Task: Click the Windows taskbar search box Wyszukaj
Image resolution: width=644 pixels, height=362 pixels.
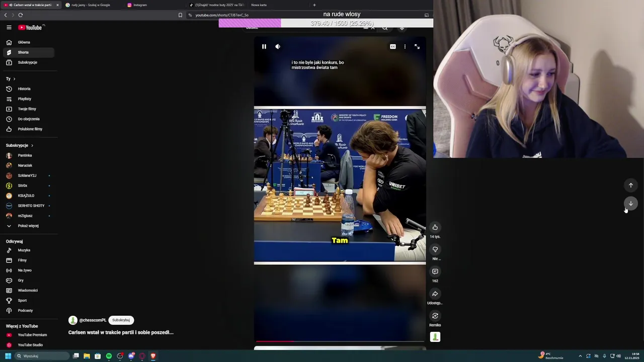Action: 41,356
